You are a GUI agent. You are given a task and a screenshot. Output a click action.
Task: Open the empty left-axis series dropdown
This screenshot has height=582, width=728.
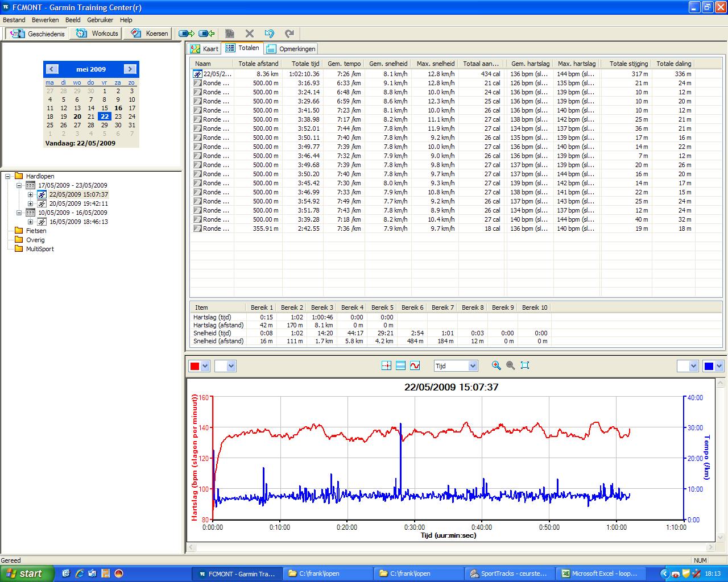[x=231, y=366]
